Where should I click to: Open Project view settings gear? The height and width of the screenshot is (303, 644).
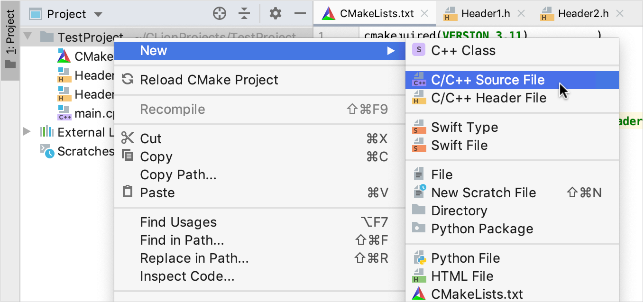point(275,13)
